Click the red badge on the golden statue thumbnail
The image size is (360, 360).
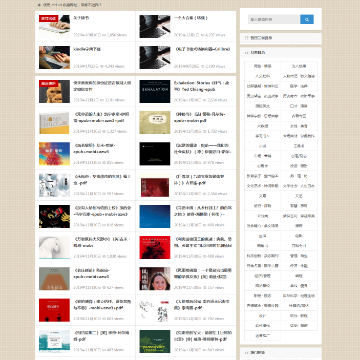tap(49, 83)
